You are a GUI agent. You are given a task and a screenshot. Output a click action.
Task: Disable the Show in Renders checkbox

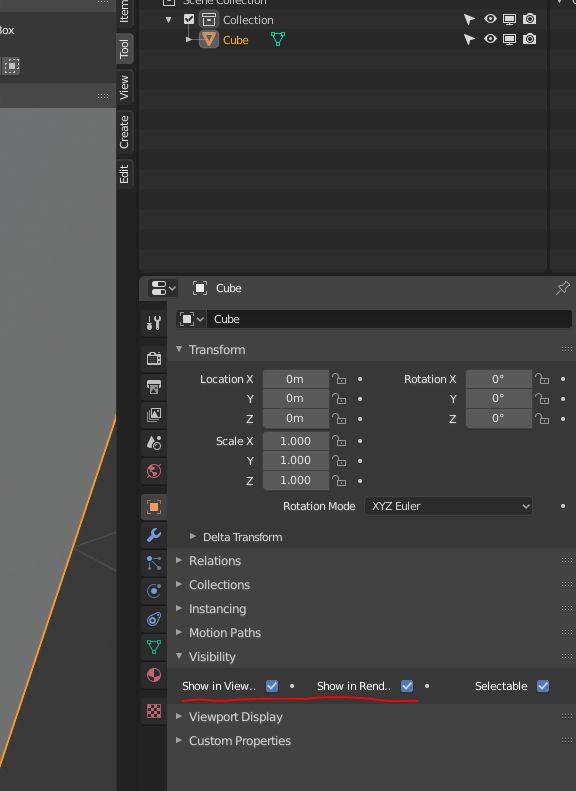[407, 686]
